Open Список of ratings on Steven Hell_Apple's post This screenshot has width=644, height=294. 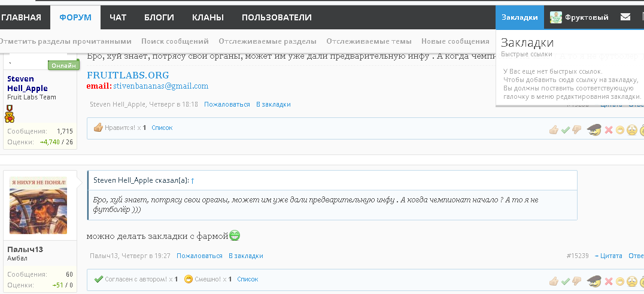162,128
